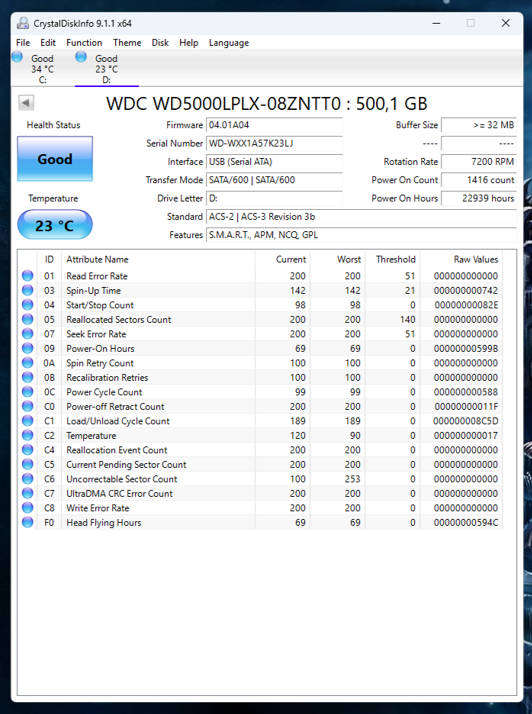Click the Features field S.M.A.R.T., APM

pyautogui.click(x=361, y=235)
